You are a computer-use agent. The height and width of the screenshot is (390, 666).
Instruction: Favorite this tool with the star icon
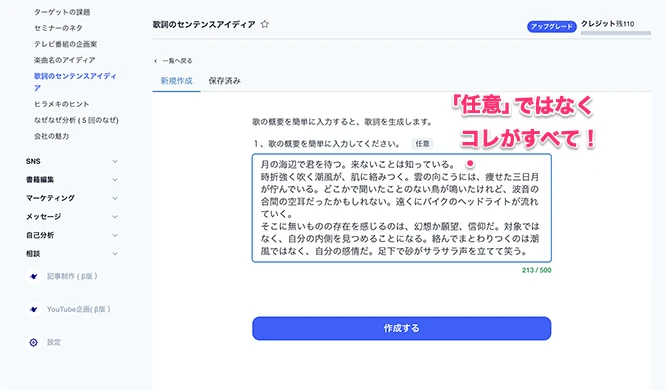[265, 24]
